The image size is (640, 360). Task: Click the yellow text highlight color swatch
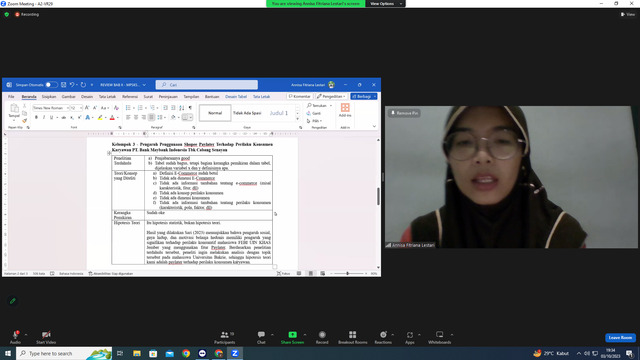point(100,118)
